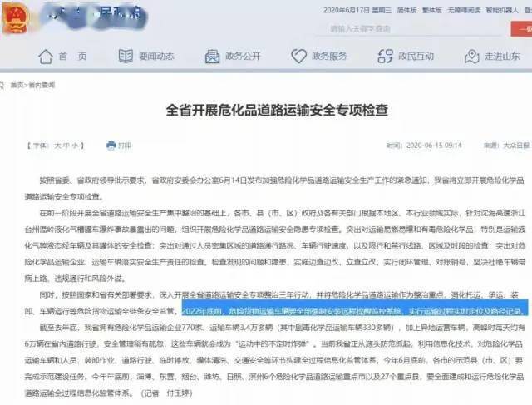The image size is (532, 405).
Task: Click the national emblem logo
Action: point(14,18)
